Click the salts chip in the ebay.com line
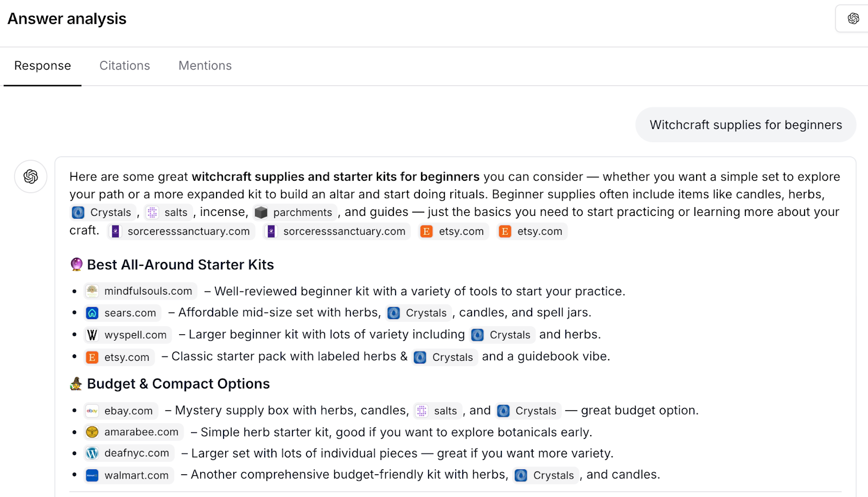The height and width of the screenshot is (497, 868). pos(438,411)
